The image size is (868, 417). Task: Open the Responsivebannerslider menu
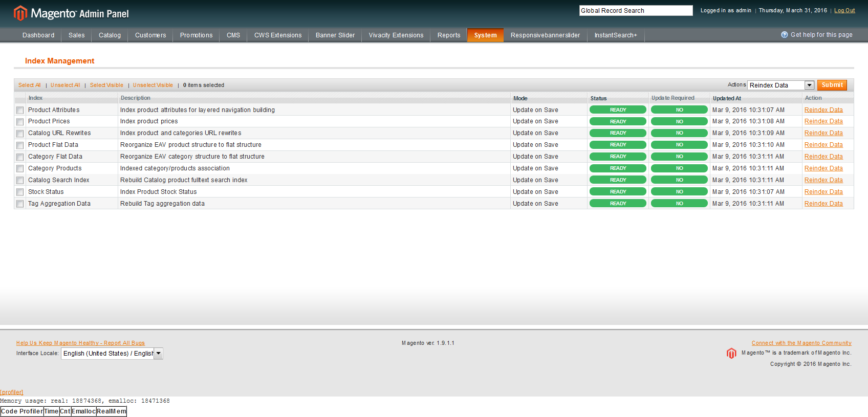(546, 35)
